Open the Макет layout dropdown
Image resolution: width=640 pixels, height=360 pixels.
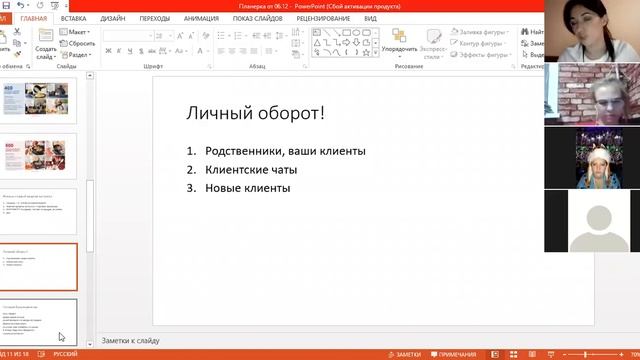tap(75, 32)
